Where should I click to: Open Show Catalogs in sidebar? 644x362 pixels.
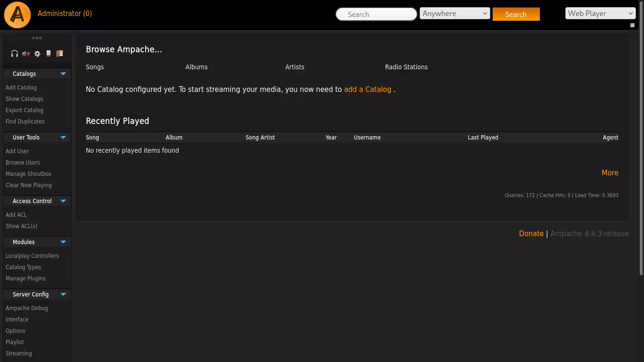[x=25, y=99]
